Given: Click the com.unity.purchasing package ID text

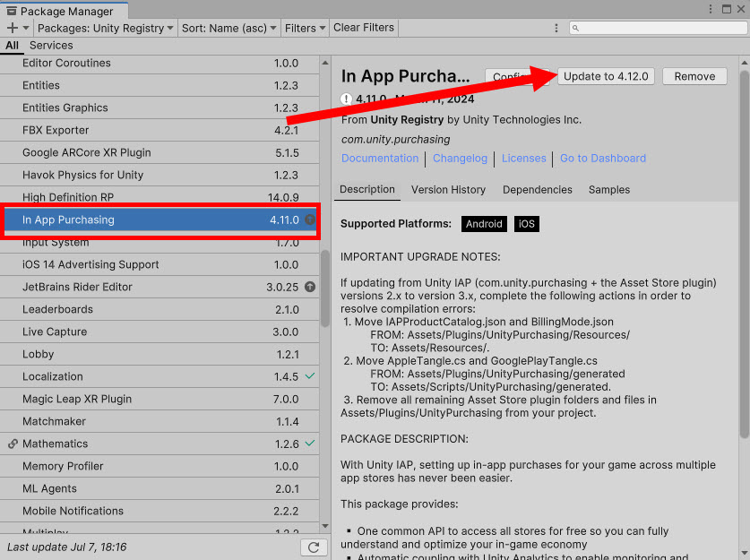Looking at the screenshot, I should [x=395, y=140].
